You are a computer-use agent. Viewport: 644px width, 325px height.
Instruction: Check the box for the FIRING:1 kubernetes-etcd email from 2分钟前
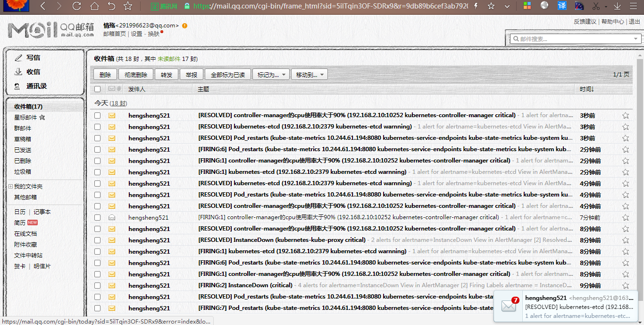coord(97,172)
